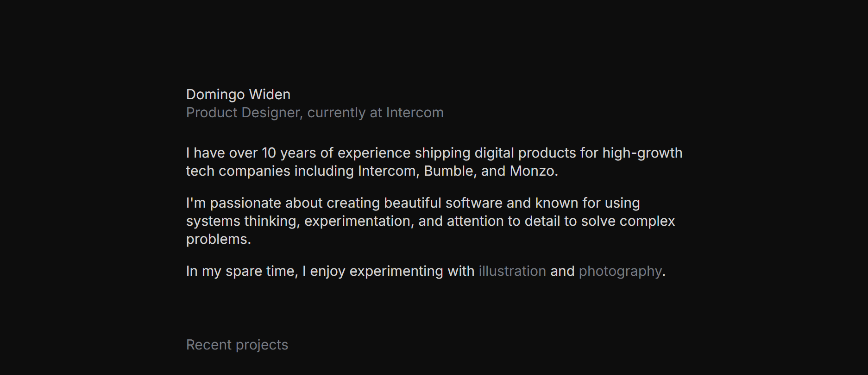Click the phrase high-growth
The height and width of the screenshot is (375, 868).
pos(642,153)
